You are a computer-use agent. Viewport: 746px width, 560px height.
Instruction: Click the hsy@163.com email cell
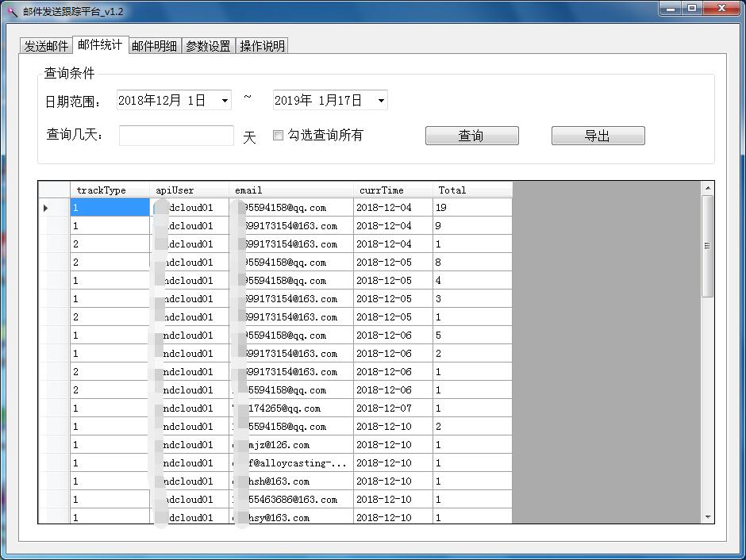[291, 516]
